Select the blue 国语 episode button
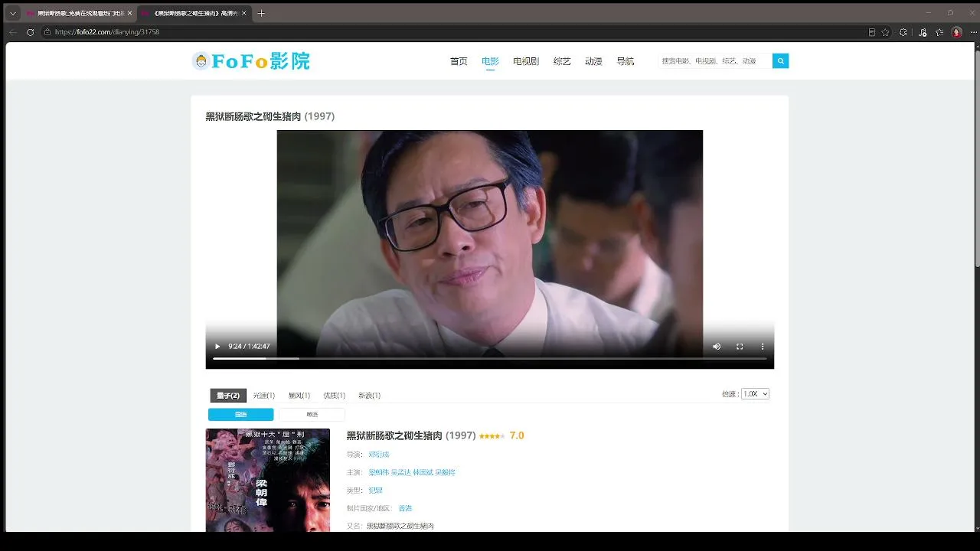Image resolution: width=980 pixels, height=551 pixels. (240, 415)
